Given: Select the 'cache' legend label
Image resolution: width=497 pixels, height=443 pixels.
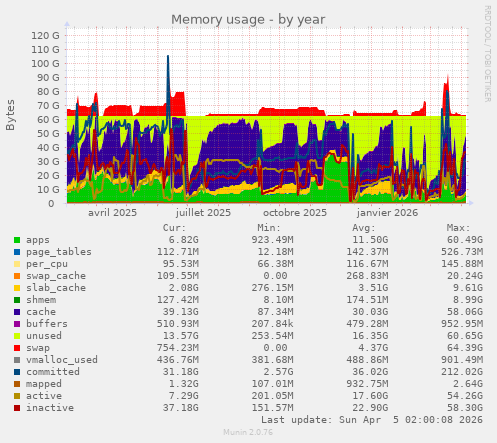Looking at the screenshot, I should point(41,312).
